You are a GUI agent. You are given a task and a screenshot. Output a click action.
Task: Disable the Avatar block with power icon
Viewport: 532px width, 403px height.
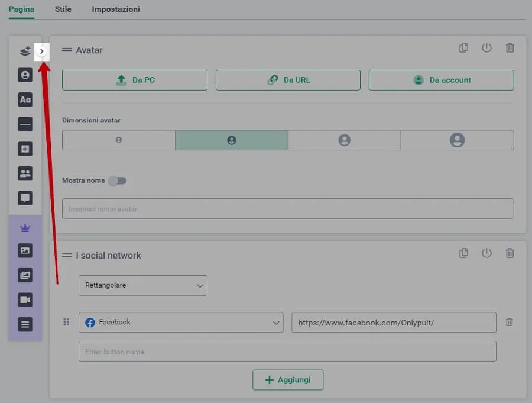(x=486, y=48)
